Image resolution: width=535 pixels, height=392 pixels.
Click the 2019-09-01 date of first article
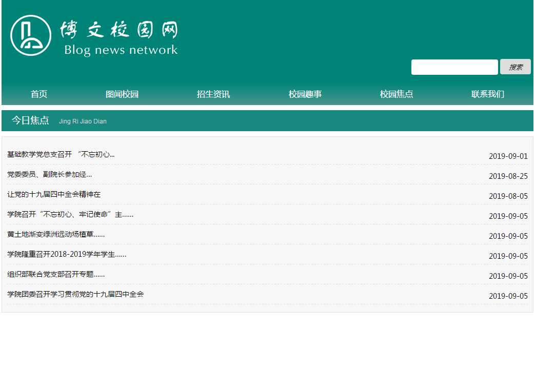pyautogui.click(x=508, y=156)
